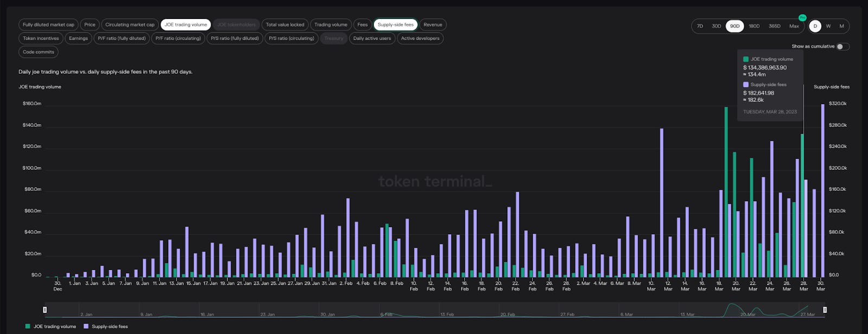Switch time range to 30D

(x=717, y=26)
